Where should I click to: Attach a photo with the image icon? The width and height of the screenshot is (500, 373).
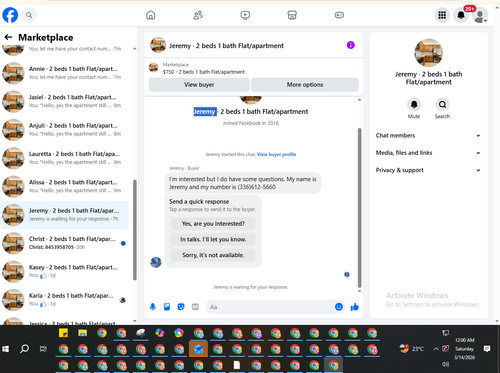(x=167, y=307)
